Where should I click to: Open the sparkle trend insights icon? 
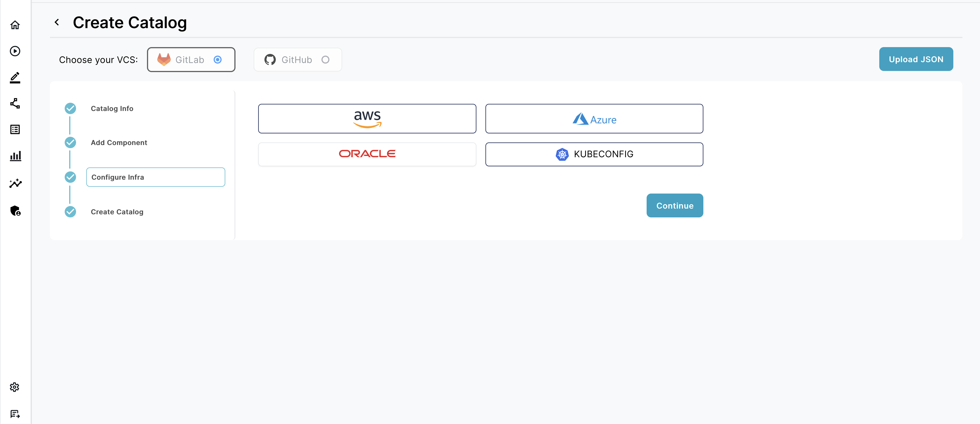[x=15, y=183]
